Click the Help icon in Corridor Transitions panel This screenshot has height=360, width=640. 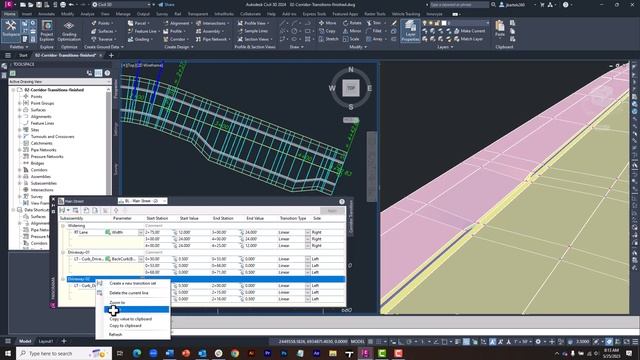click(342, 202)
